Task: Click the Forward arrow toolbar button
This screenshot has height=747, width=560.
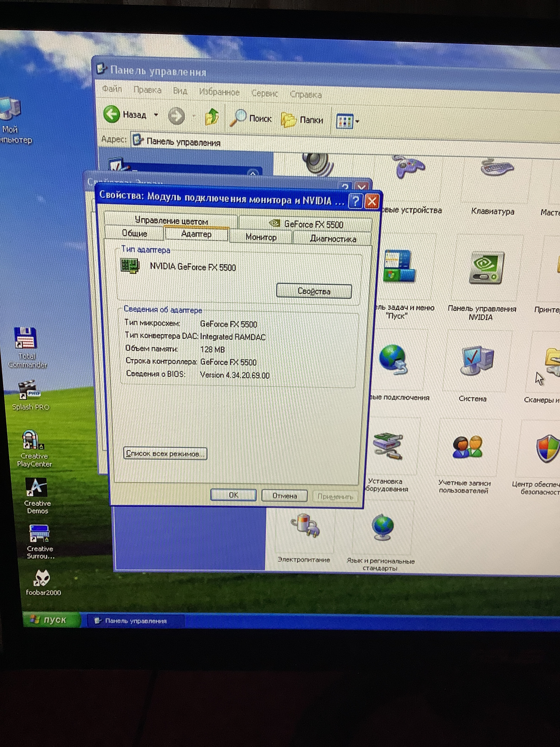Action: (x=177, y=116)
